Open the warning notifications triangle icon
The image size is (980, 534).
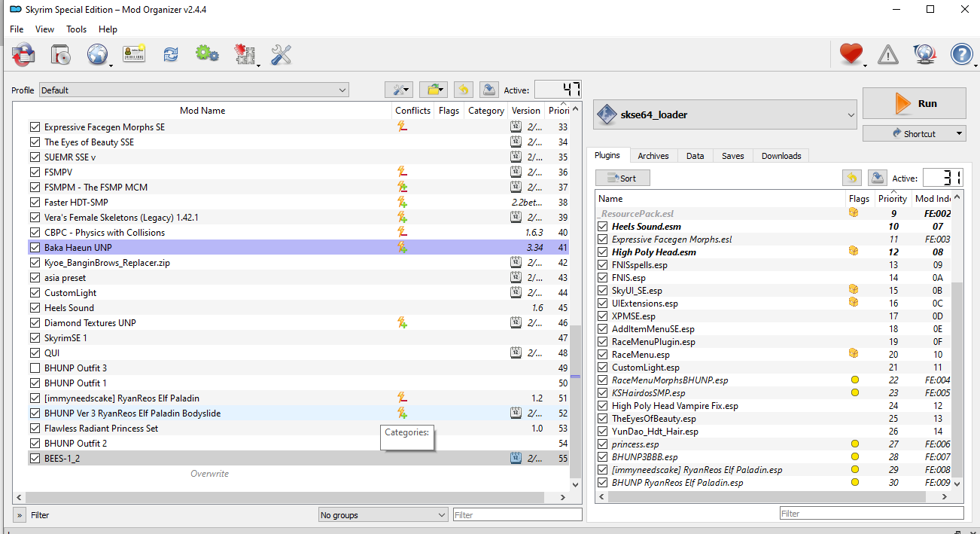pos(888,54)
